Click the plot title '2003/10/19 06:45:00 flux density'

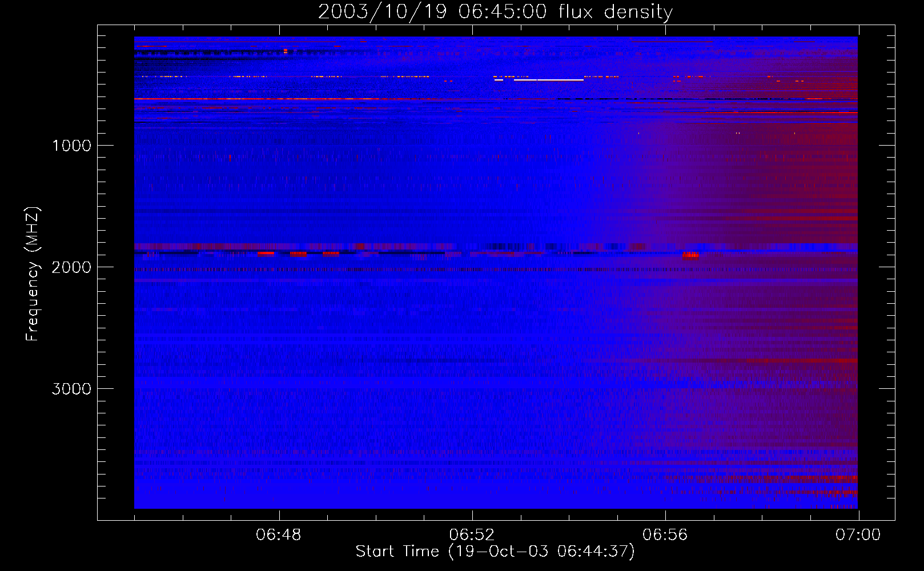[x=495, y=11]
